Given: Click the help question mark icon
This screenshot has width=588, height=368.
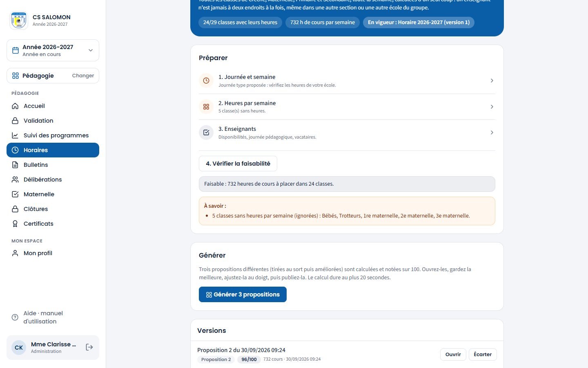Looking at the screenshot, I should pyautogui.click(x=15, y=317).
